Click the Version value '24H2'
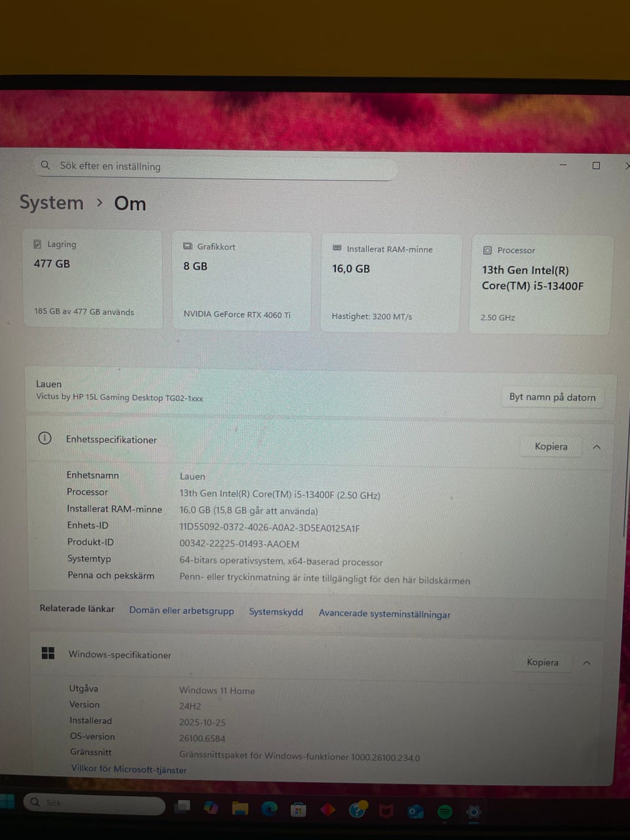 pyautogui.click(x=190, y=706)
